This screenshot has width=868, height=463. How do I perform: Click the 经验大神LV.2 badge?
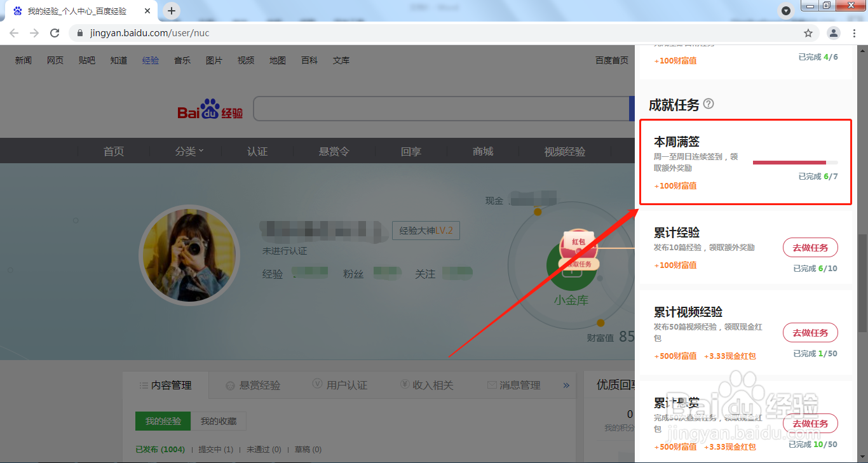coord(426,231)
